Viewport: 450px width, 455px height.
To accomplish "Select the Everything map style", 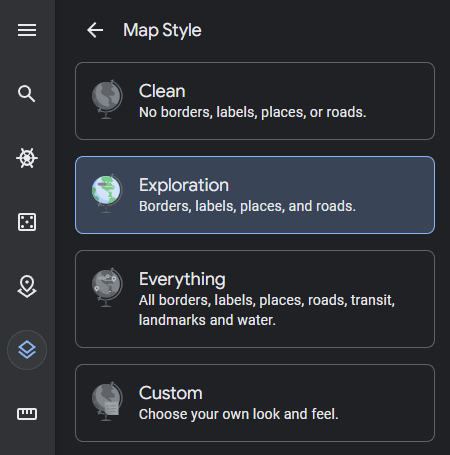I will point(255,299).
